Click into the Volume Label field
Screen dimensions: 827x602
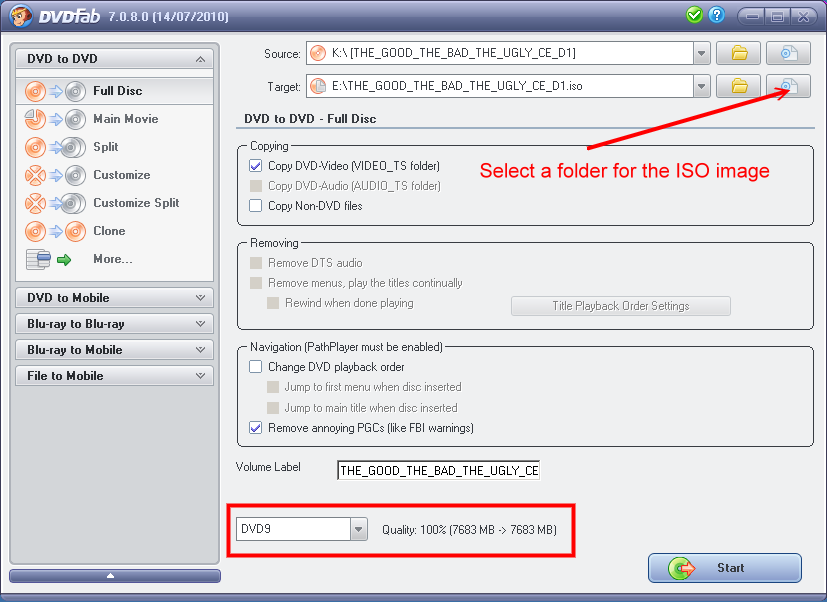pyautogui.click(x=438, y=471)
